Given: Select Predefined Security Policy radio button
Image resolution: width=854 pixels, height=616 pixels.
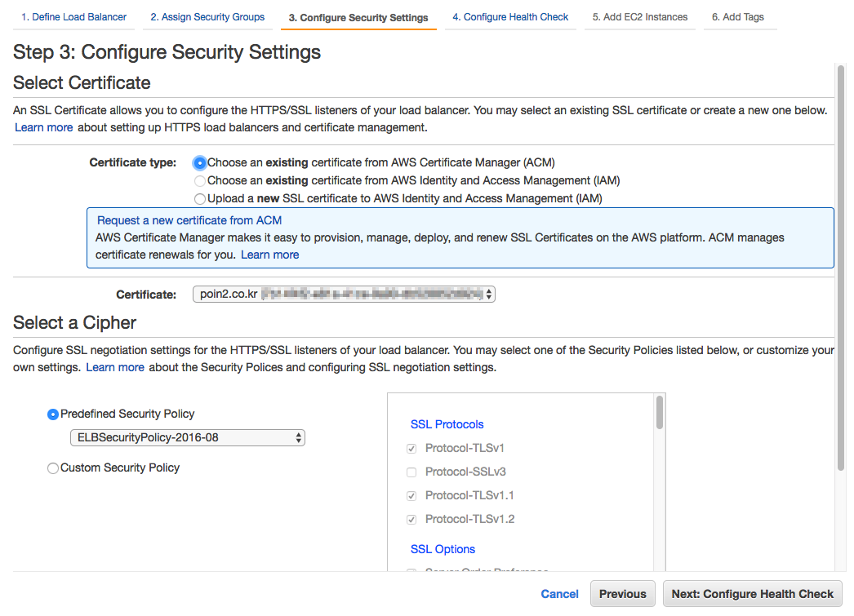Looking at the screenshot, I should (x=53, y=414).
